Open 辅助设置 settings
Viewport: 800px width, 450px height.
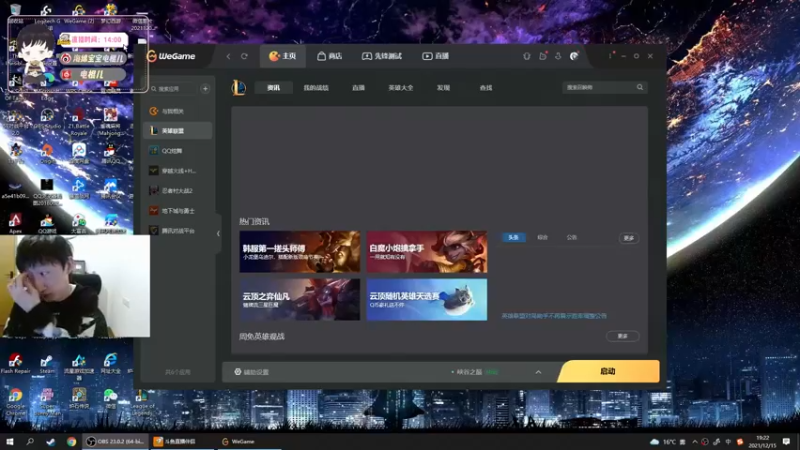tap(252, 372)
